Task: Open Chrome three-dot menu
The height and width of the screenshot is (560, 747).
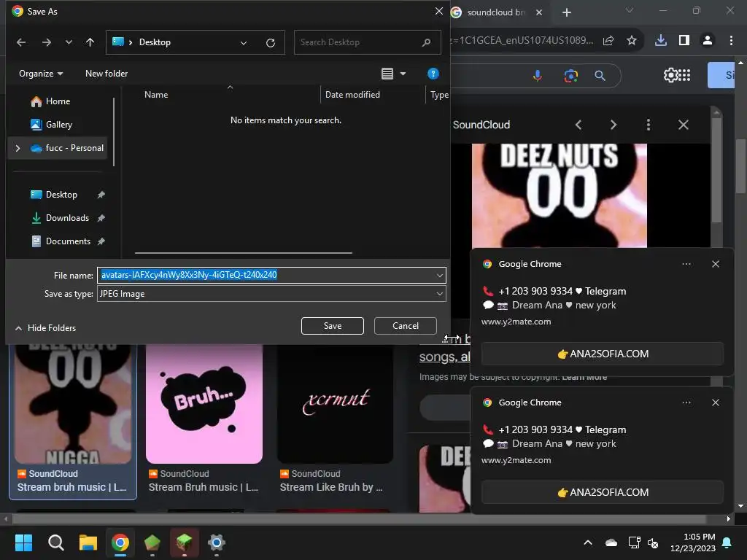Action: pyautogui.click(x=731, y=41)
